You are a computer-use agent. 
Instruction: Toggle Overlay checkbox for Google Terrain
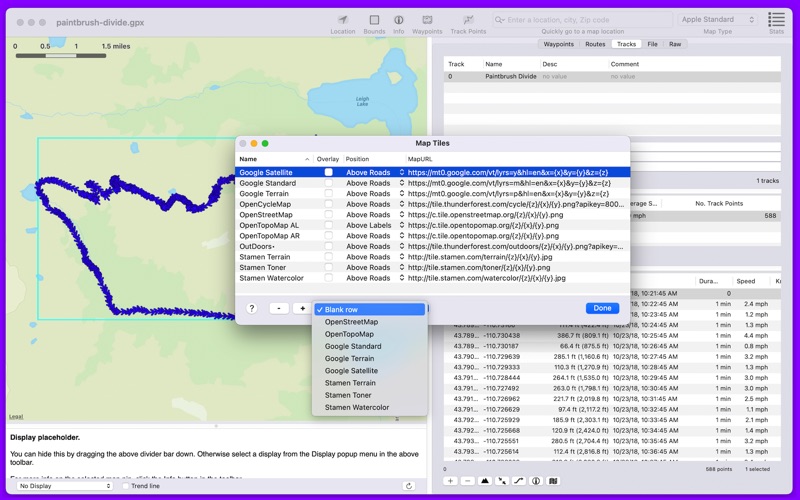coord(329,193)
